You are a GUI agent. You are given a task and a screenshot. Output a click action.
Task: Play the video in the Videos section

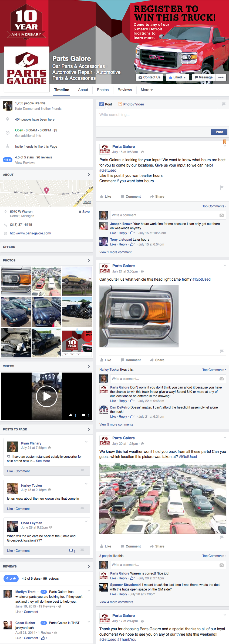[x=47, y=396]
